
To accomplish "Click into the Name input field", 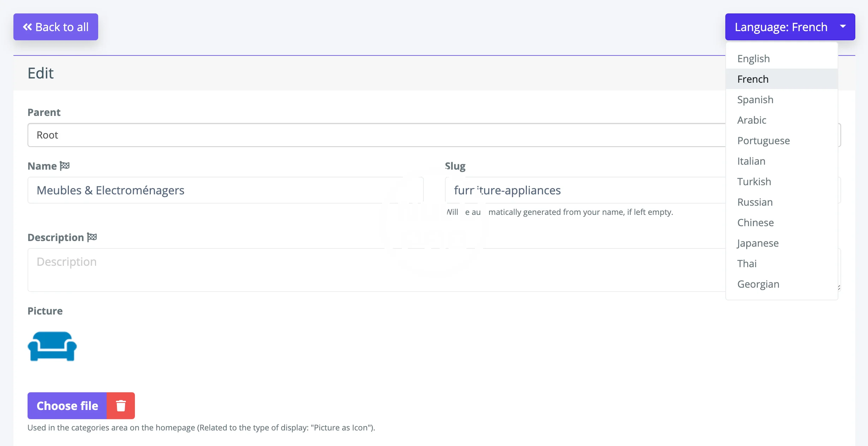I will pyautogui.click(x=225, y=190).
